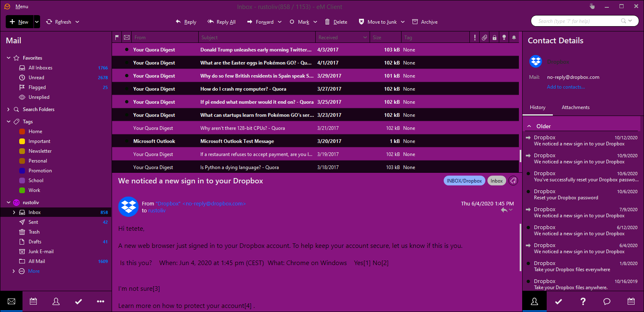Sort messages by attachment paperclip column

tap(485, 38)
